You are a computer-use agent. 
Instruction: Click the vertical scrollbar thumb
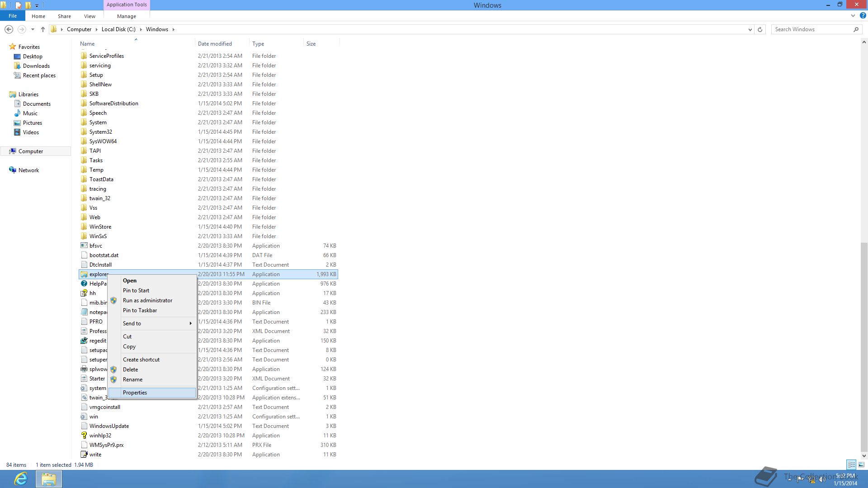pos(864,347)
